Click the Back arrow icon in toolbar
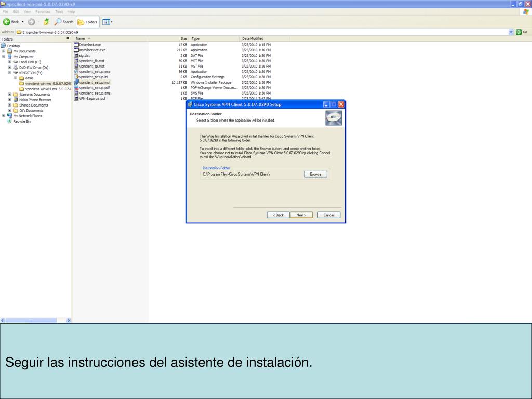532x399 pixels. pos(6,22)
